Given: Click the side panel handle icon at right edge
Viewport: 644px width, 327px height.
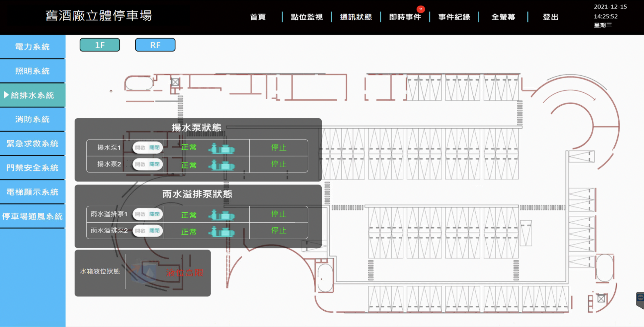Looking at the screenshot, I should tap(640, 300).
